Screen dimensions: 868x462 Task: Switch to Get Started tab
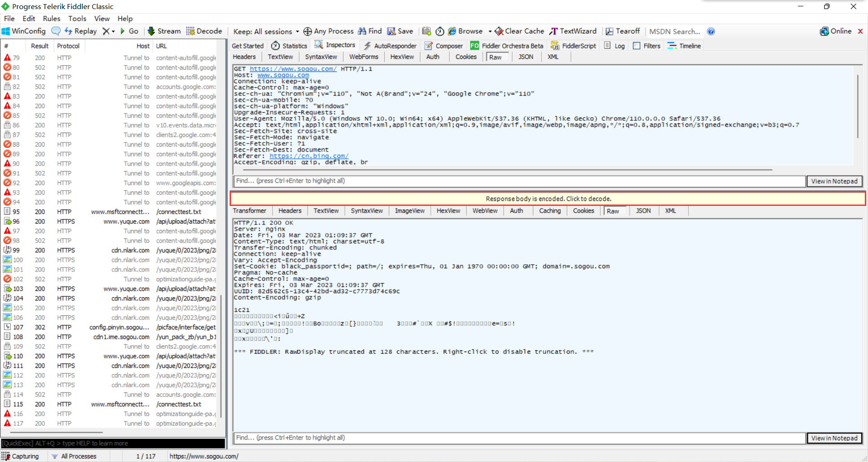coord(247,46)
